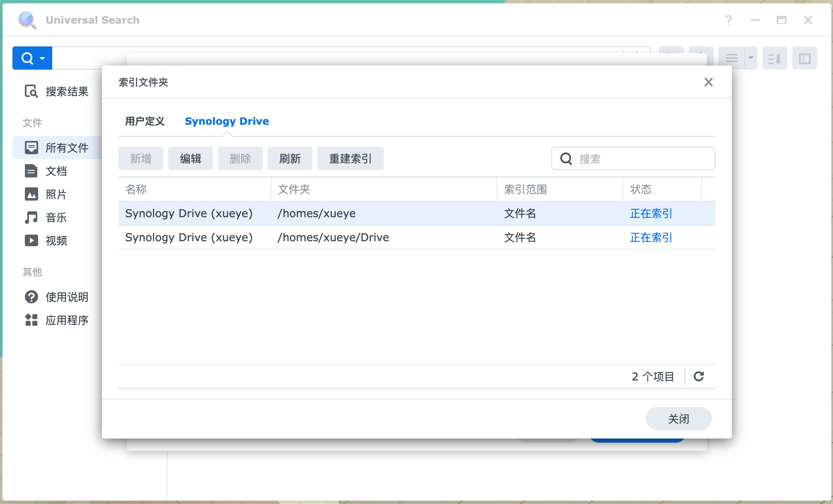833x504 pixels.
Task: Open the help question mark icon
Action: click(728, 20)
